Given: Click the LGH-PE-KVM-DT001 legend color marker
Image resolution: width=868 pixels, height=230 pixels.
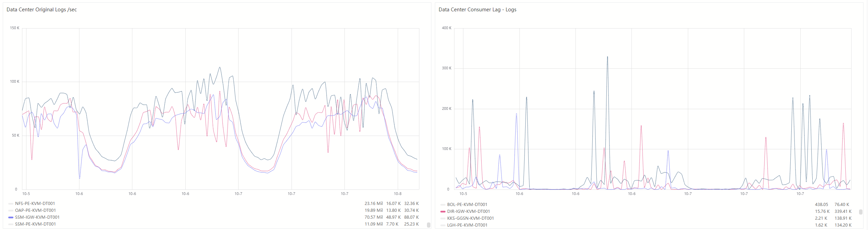Looking at the screenshot, I should coord(443,225).
